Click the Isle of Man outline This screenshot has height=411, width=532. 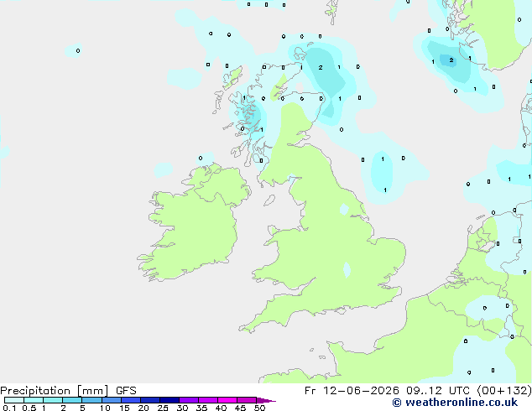(x=269, y=200)
